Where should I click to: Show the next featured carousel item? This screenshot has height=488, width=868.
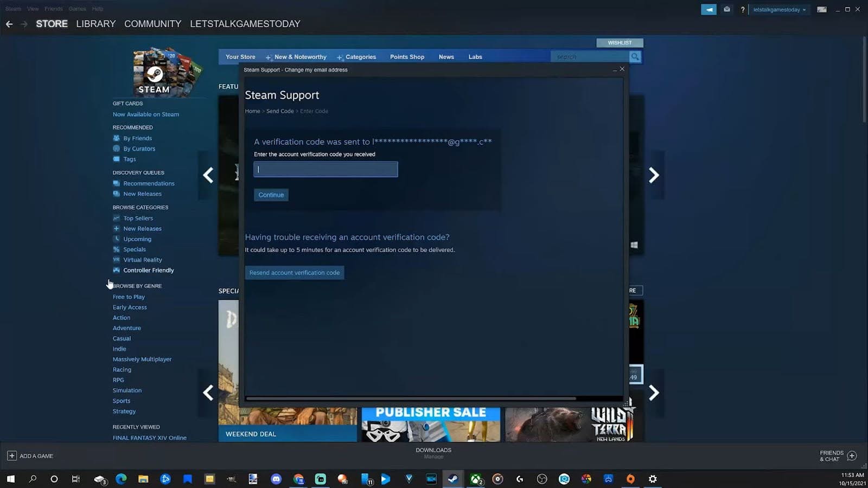tap(654, 175)
